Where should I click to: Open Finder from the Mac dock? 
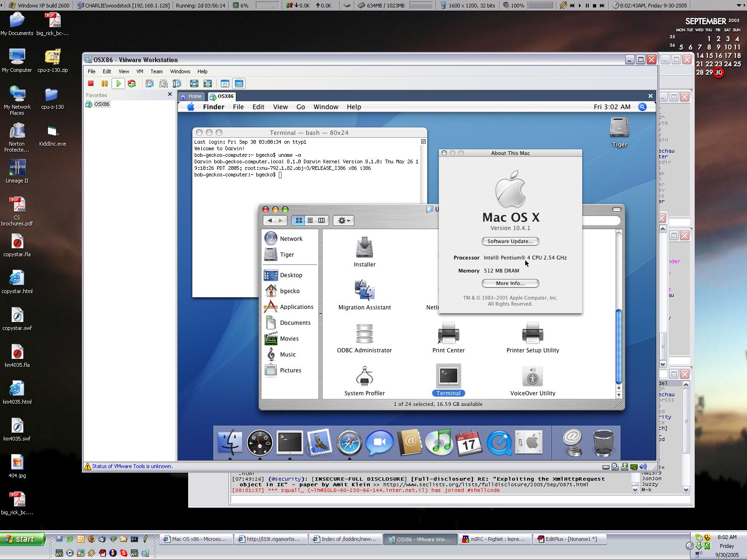pos(230,442)
